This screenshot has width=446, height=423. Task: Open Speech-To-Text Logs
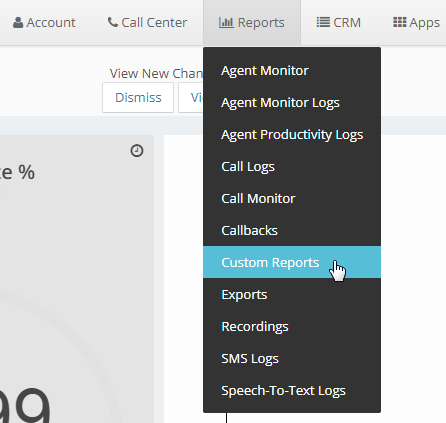(x=292, y=391)
